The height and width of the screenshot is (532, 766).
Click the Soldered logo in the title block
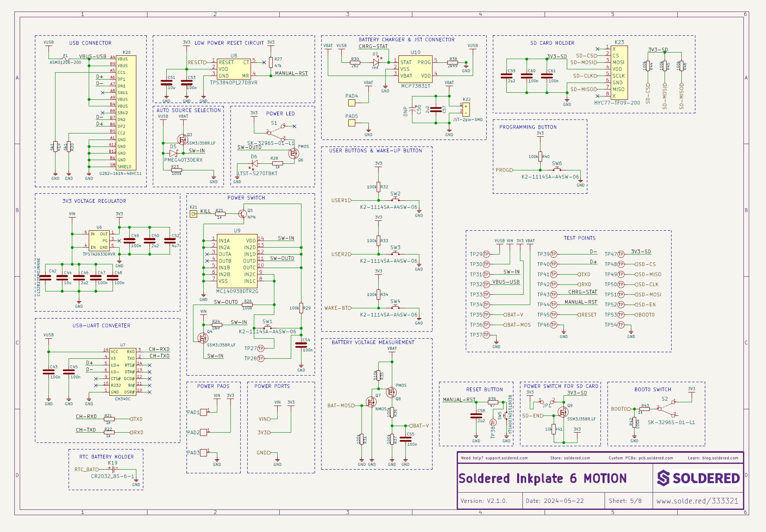(698, 478)
